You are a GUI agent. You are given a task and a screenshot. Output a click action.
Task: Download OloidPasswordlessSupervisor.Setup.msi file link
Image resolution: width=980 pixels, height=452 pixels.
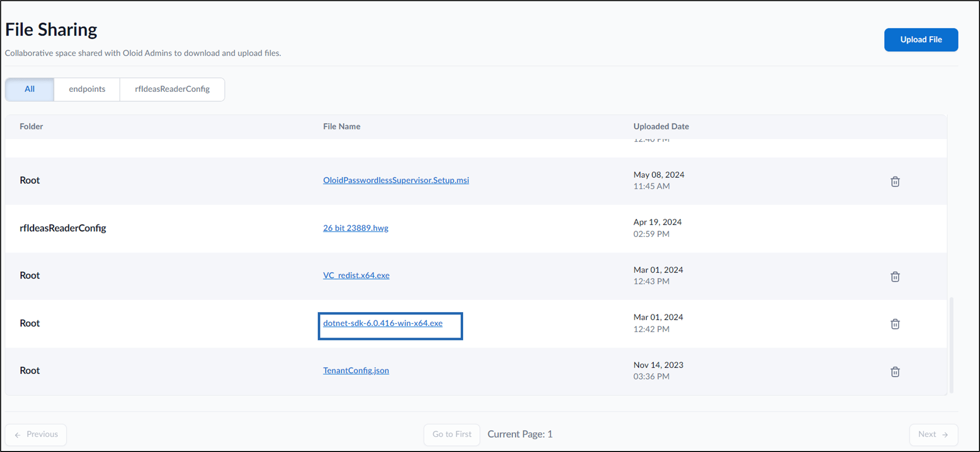click(396, 180)
